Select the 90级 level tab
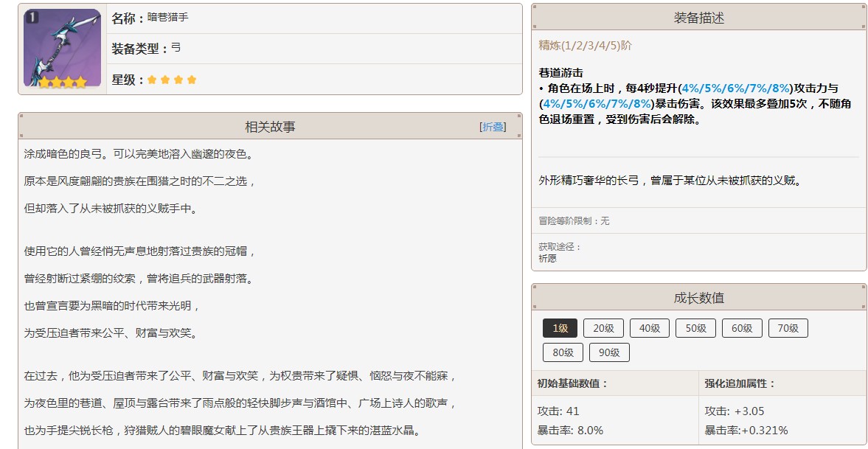This screenshot has height=449, width=868. pyautogui.click(x=609, y=352)
